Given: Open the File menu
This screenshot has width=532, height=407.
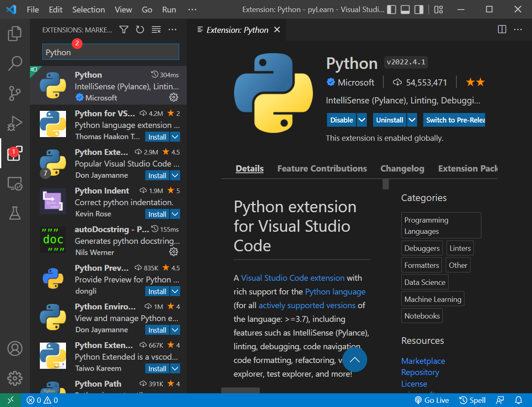Looking at the screenshot, I should coord(33,9).
